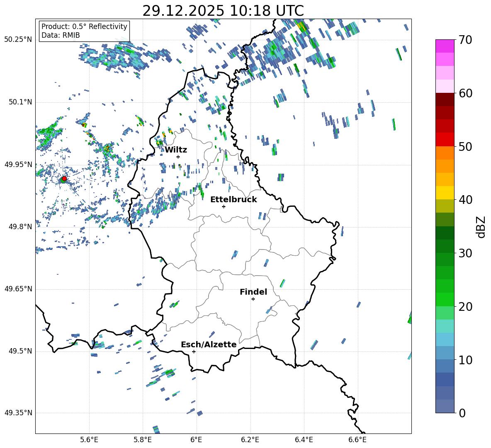The height and width of the screenshot is (448, 491).
Task: Click the 6.2°E longitude label
Action: click(x=250, y=440)
